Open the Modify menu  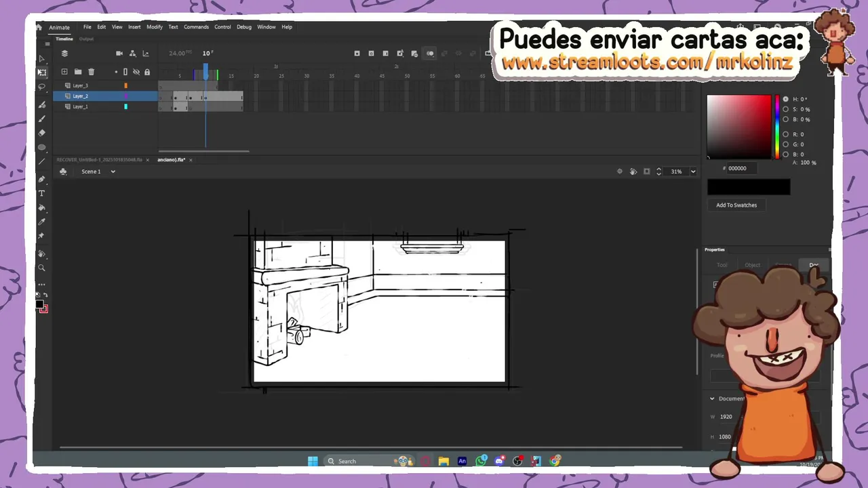tap(155, 27)
